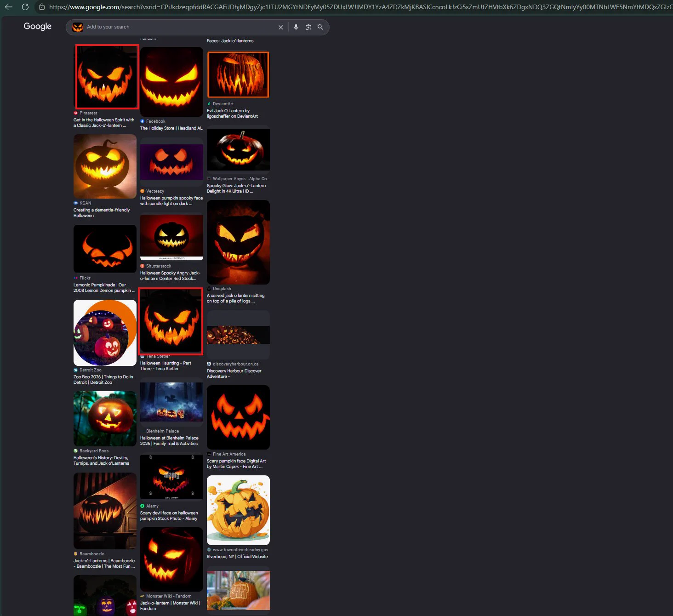Open 'Riverhead, NY | Official Website' link
The width and height of the screenshot is (673, 616).
(237, 557)
